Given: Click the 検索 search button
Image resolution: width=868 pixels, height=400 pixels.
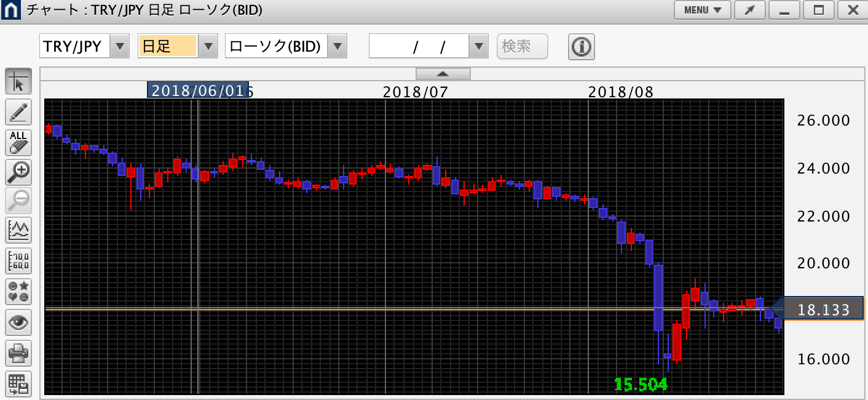Looking at the screenshot, I should coord(523,46).
